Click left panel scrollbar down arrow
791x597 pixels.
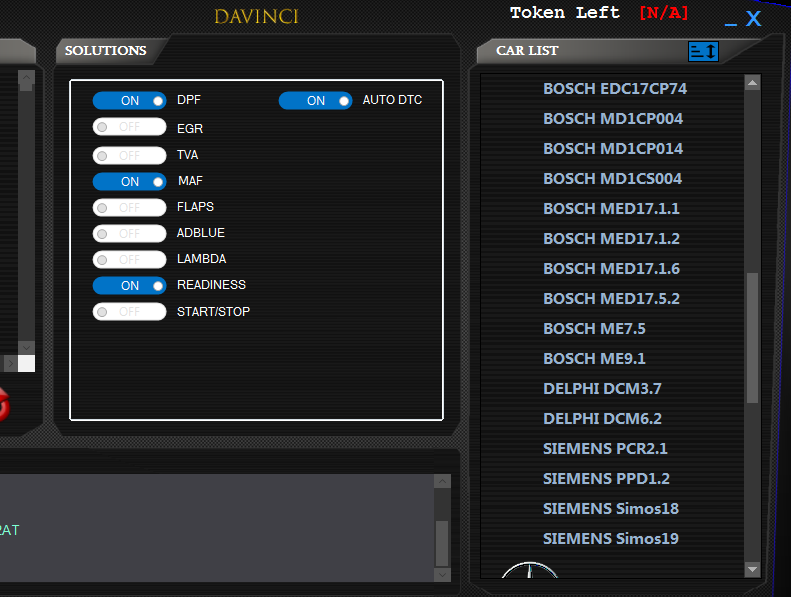tap(26, 348)
